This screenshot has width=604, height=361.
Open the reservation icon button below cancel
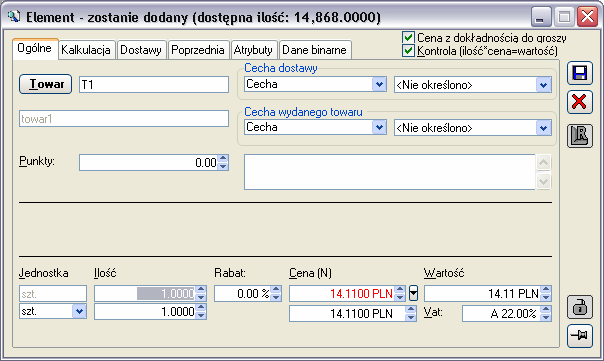pos(579,136)
